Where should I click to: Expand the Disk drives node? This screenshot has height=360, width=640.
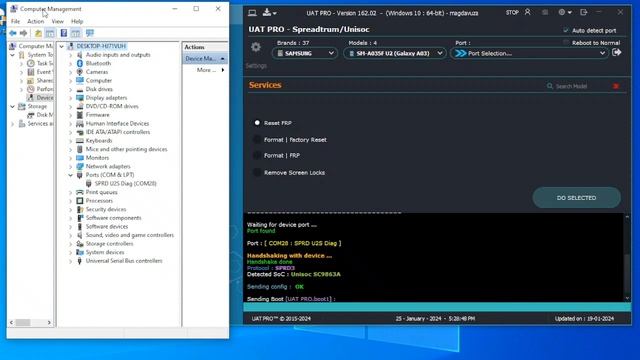coord(71,89)
